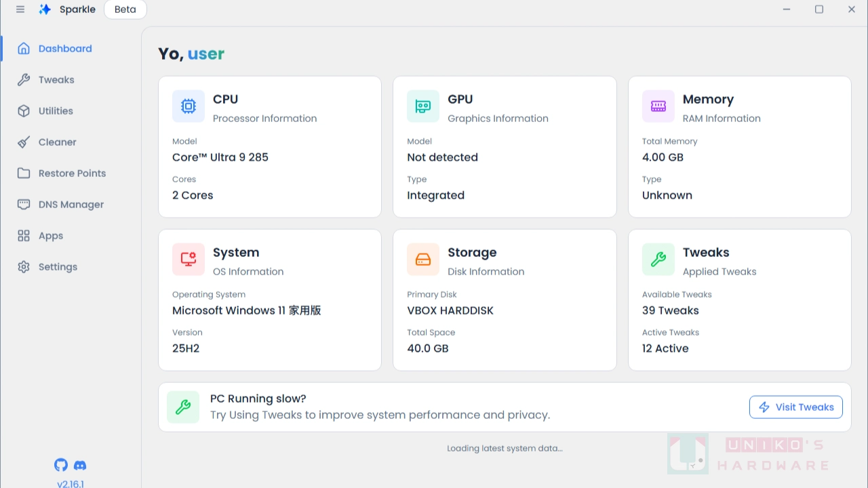
Task: Click the Disk Information subtitle
Action: click(486, 272)
